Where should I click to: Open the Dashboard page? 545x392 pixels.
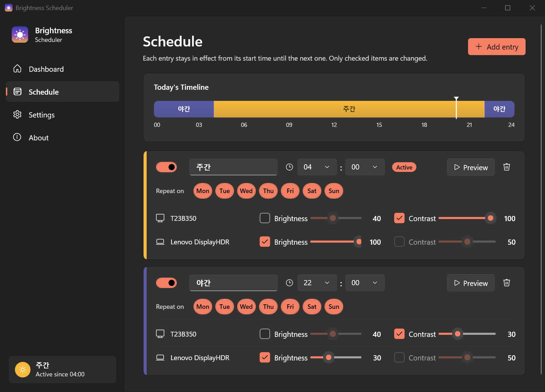click(x=62, y=69)
